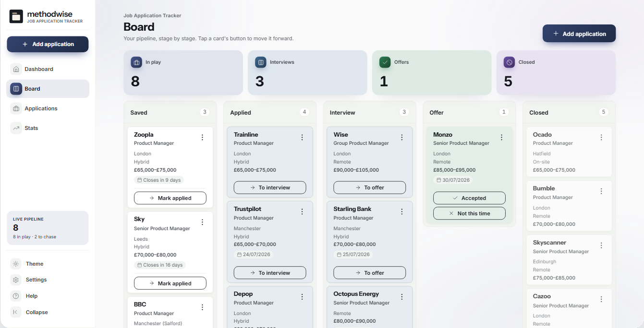Open Depop card three-dot menu
Image resolution: width=644 pixels, height=328 pixels.
coord(302,297)
